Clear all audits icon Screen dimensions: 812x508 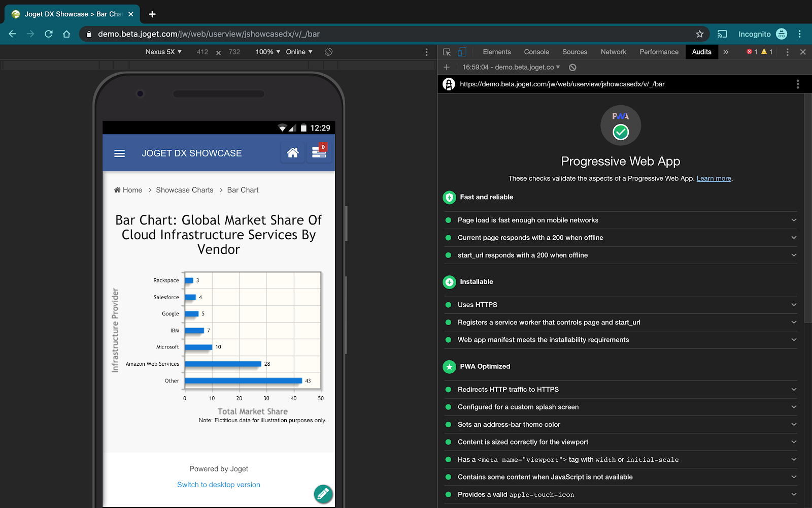pos(572,67)
